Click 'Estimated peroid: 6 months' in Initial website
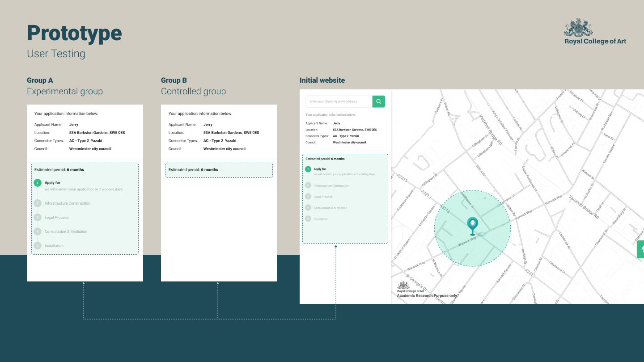 (325, 159)
